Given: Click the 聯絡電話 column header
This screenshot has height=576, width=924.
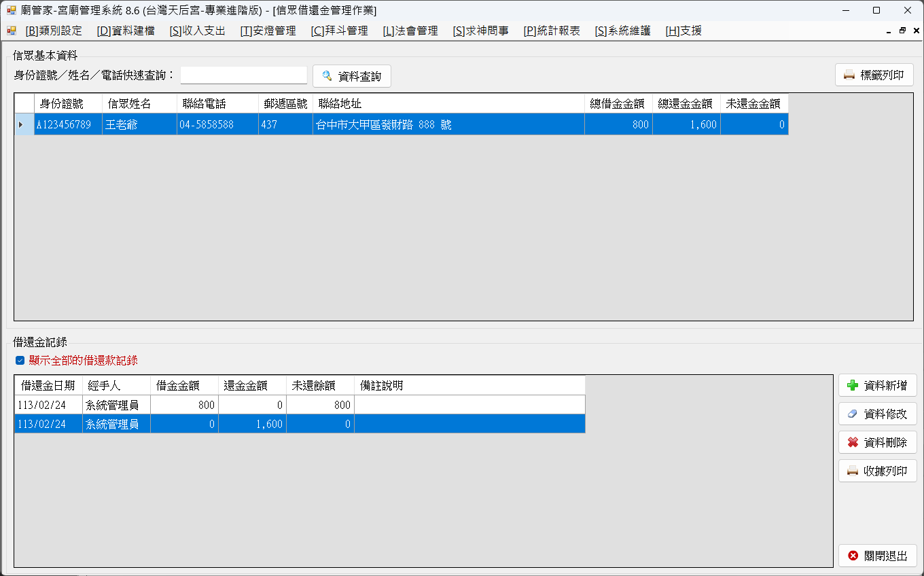Looking at the screenshot, I should (217, 104).
